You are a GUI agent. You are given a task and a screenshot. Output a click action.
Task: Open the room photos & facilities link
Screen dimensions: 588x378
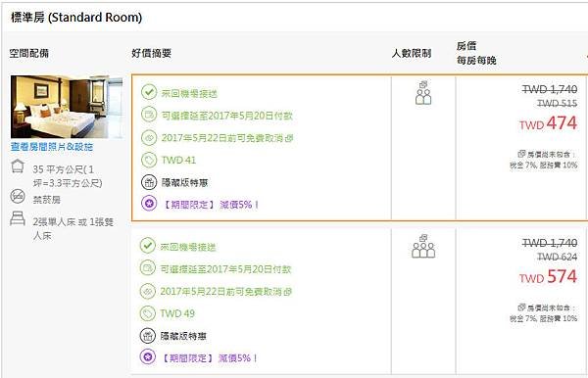tap(52, 147)
